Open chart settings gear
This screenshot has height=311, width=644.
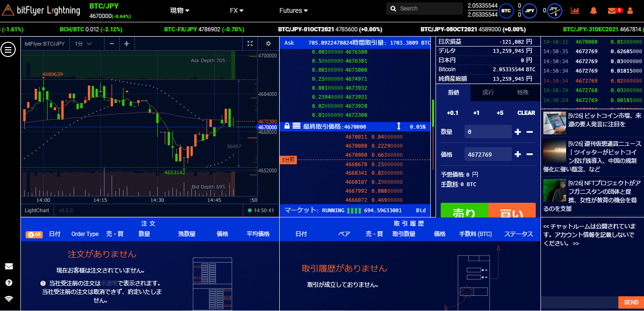(268, 44)
